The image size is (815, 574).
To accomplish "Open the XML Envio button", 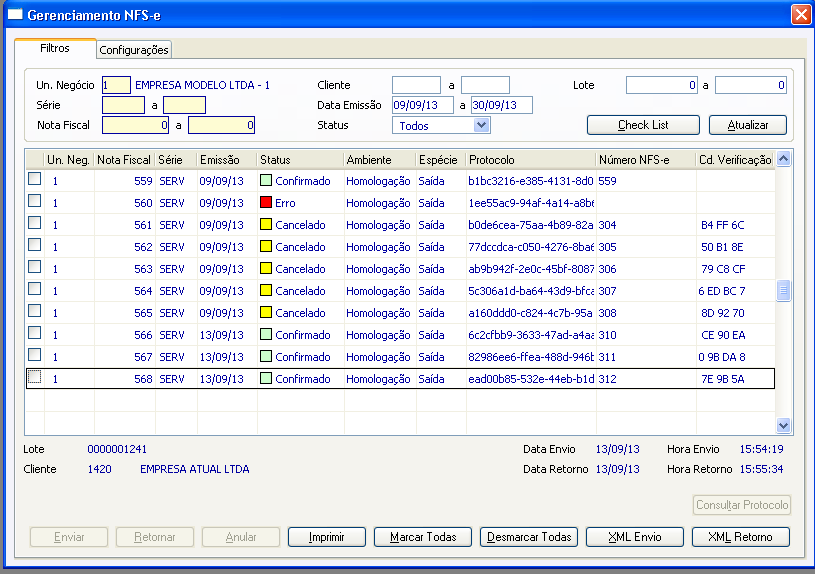I will click(x=635, y=537).
